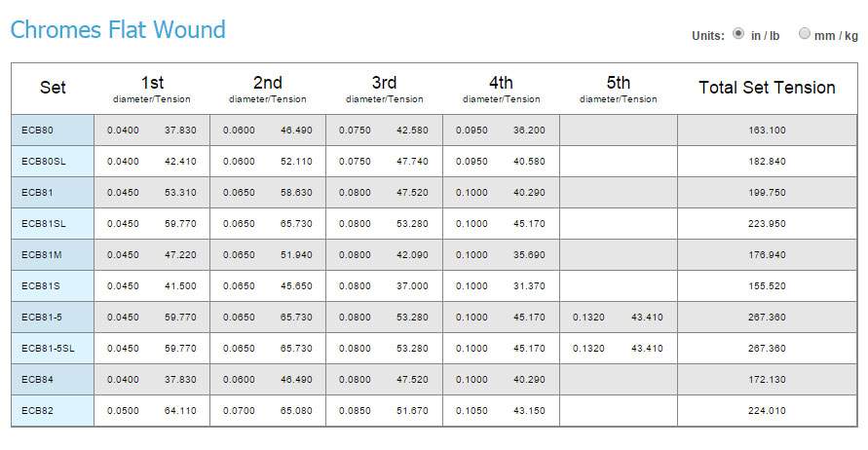Select the mm / kg units radio button

(804, 33)
